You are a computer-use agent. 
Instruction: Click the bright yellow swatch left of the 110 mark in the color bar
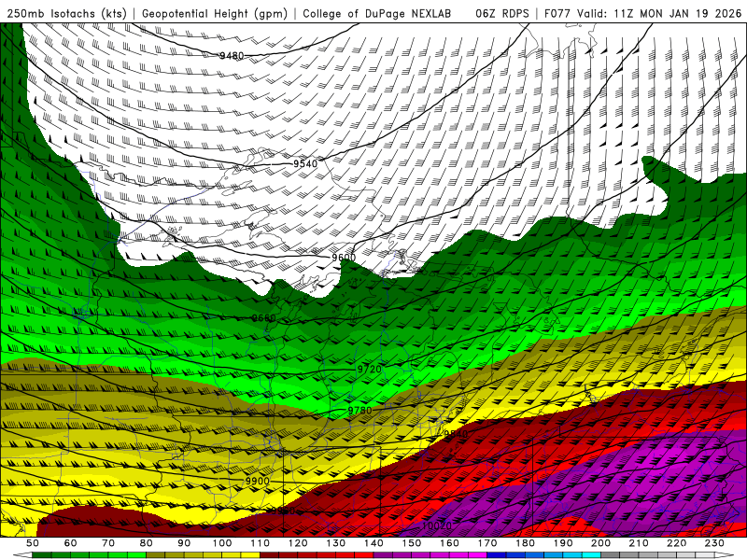click(250, 555)
